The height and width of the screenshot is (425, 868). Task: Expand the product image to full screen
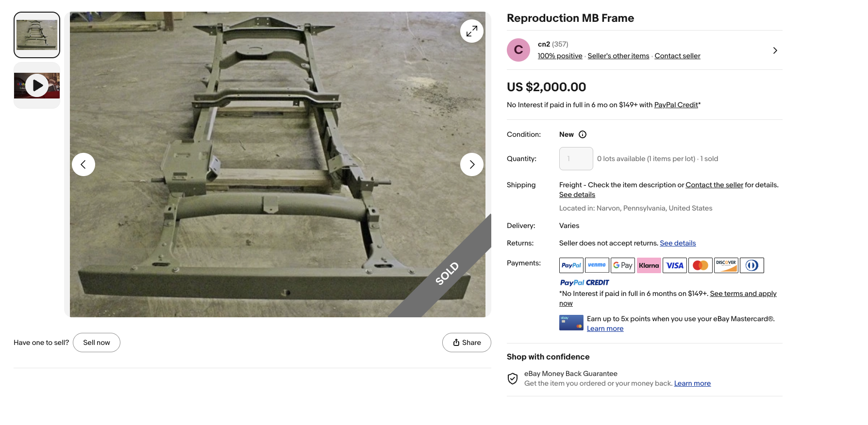471,31
